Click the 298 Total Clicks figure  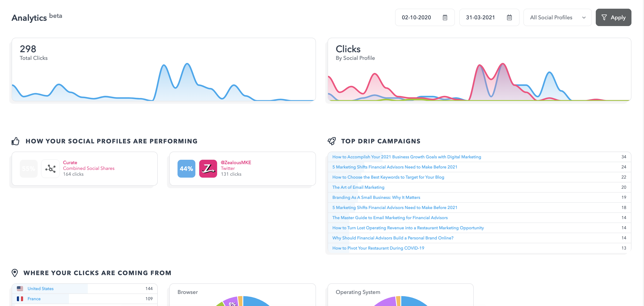(28, 49)
